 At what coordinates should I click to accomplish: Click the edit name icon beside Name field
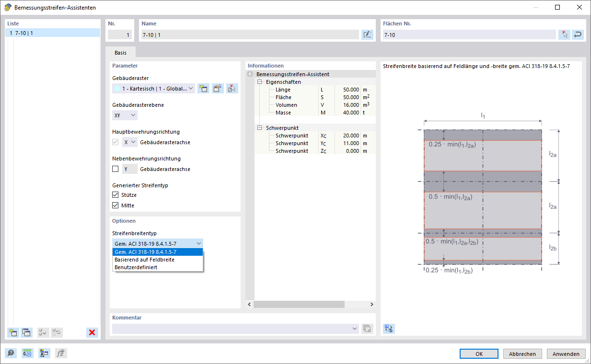click(x=367, y=34)
